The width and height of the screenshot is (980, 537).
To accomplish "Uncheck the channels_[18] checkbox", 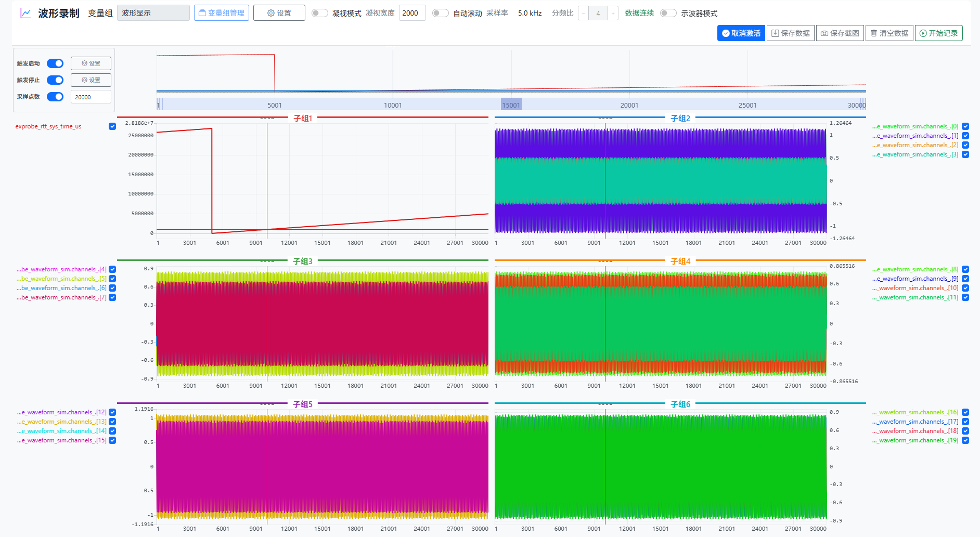I will coord(965,431).
